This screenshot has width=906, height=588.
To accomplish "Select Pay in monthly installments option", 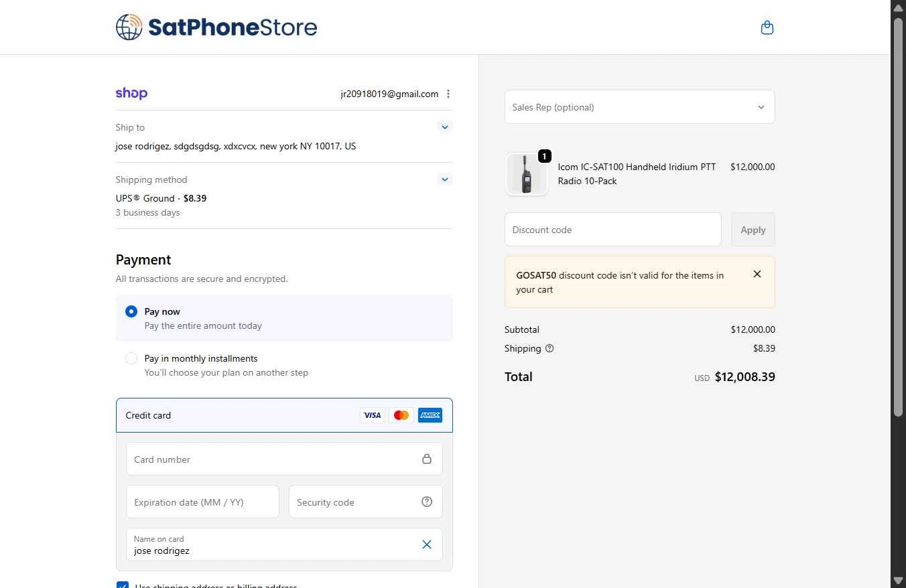I will pyautogui.click(x=131, y=358).
